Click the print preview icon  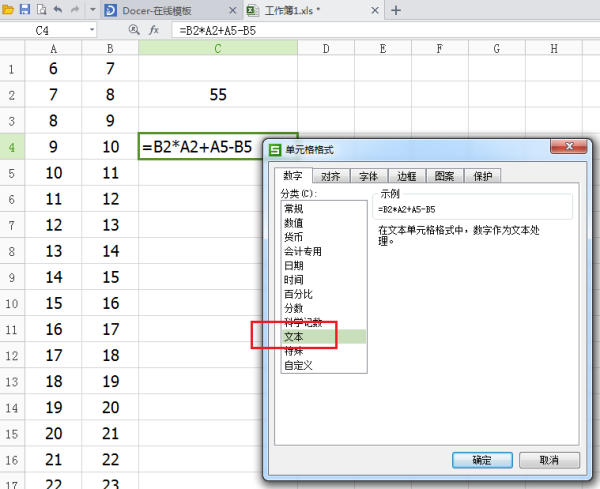pos(41,10)
